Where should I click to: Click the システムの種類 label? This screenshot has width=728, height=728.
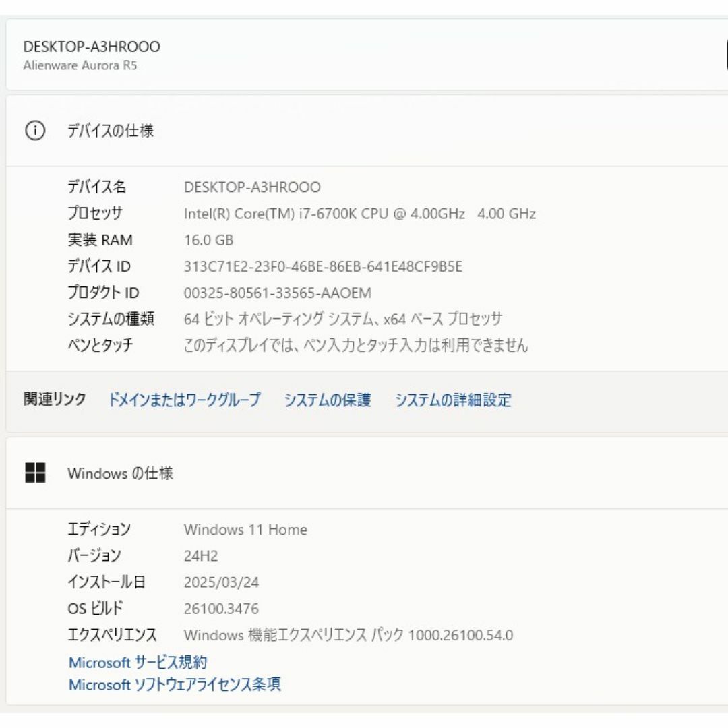(111, 319)
